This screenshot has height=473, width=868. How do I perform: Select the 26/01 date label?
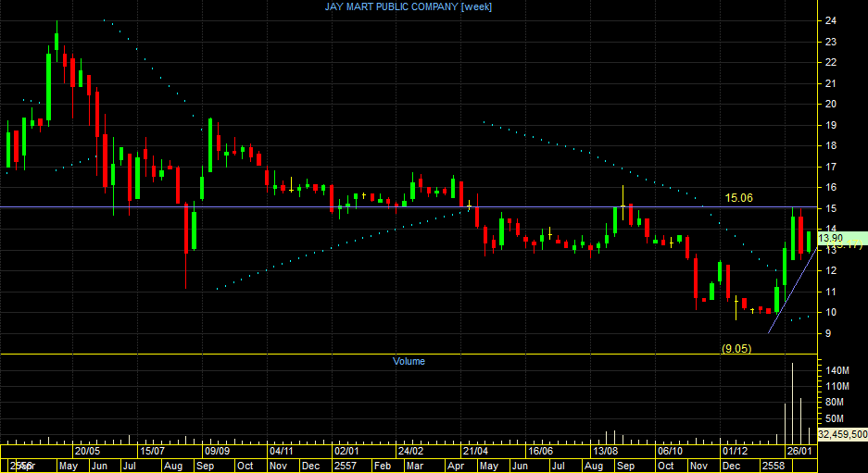coord(799,451)
